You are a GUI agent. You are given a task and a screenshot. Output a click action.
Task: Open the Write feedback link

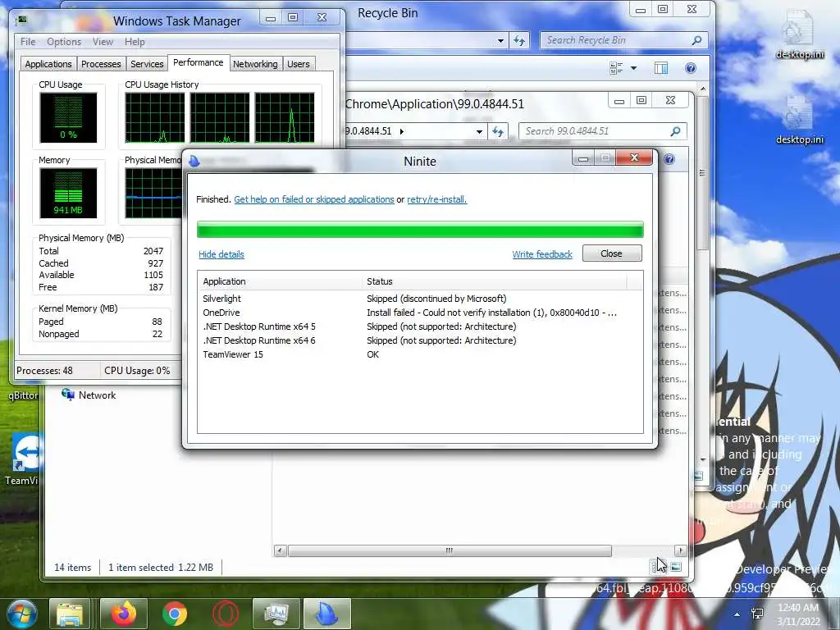542,254
